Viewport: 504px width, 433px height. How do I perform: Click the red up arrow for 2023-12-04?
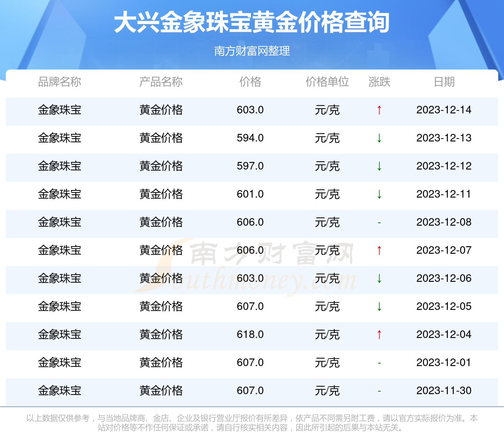tap(379, 334)
